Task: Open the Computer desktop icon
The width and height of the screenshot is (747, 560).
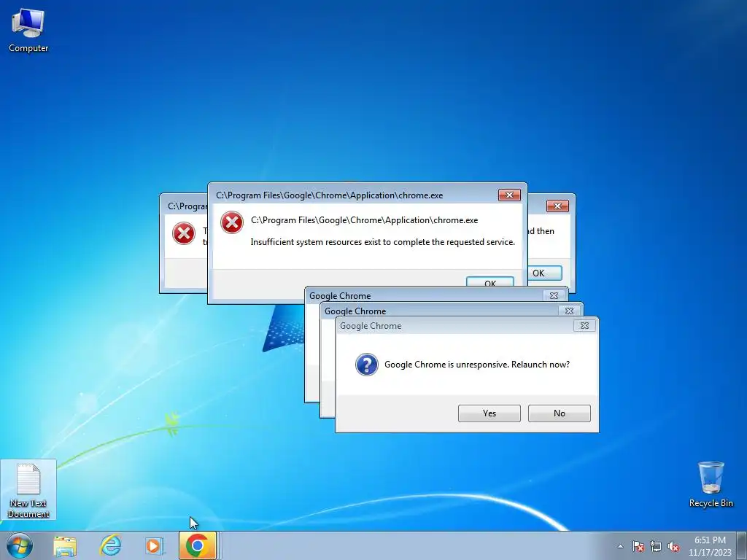Action: (x=28, y=29)
